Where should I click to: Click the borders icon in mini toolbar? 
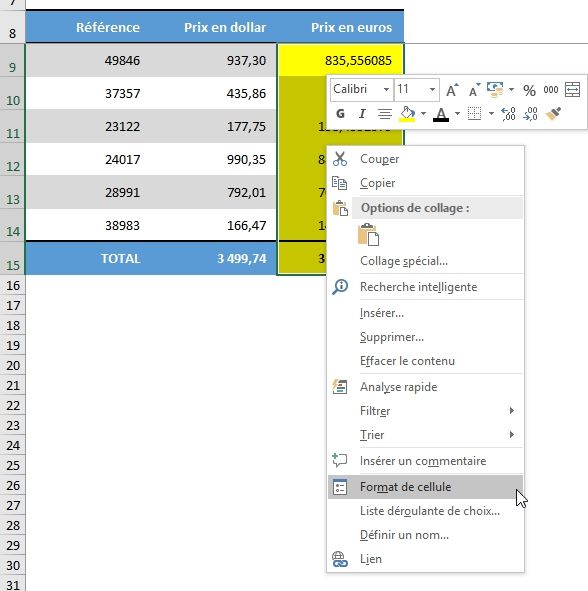pyautogui.click(x=474, y=113)
